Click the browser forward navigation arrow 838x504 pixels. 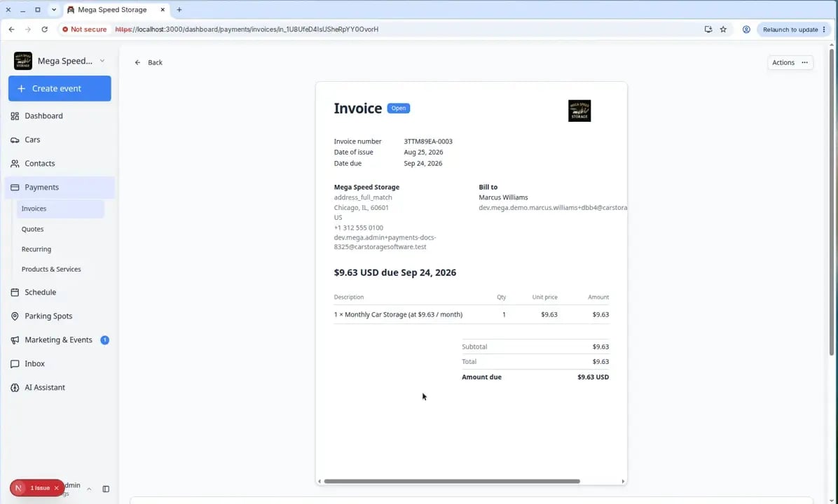tap(28, 29)
